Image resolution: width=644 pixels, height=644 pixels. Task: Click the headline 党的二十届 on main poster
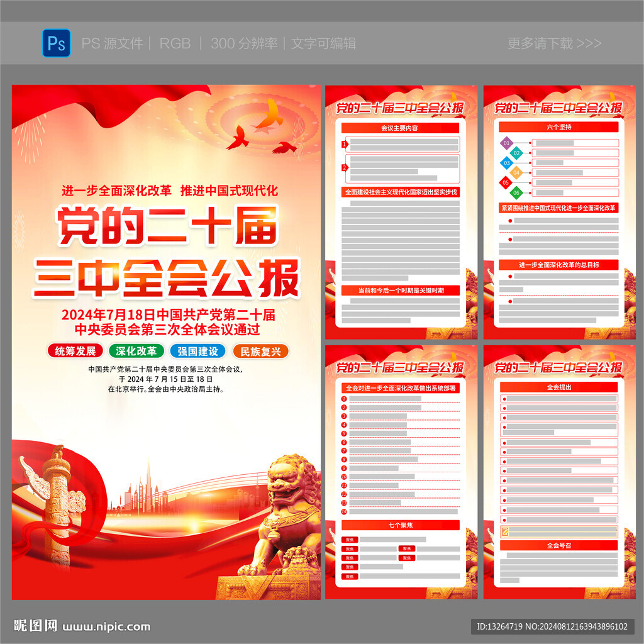coord(167,226)
